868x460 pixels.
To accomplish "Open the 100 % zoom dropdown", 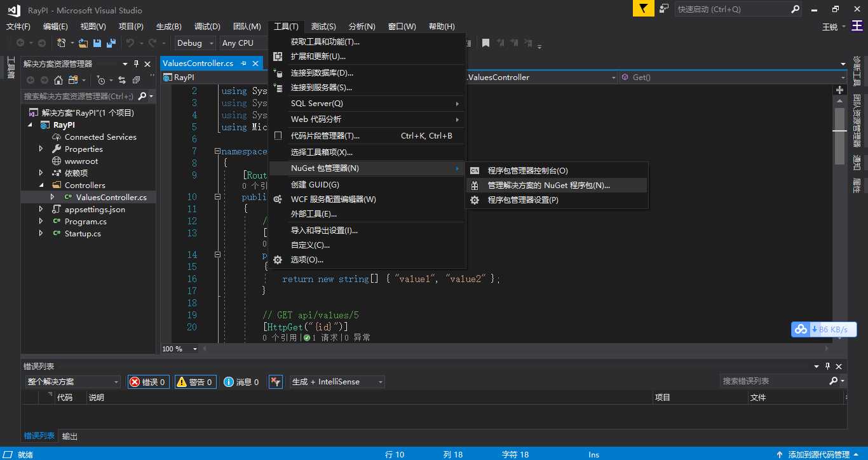I will pos(179,349).
